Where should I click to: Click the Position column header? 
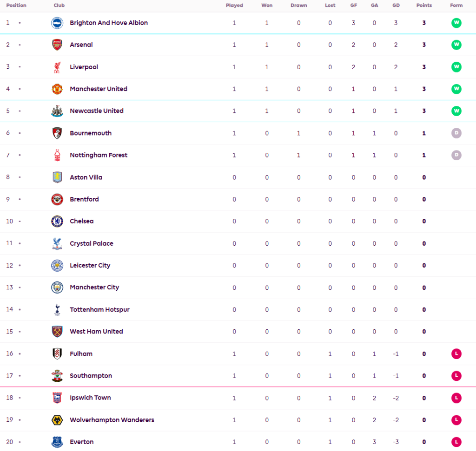tap(16, 6)
